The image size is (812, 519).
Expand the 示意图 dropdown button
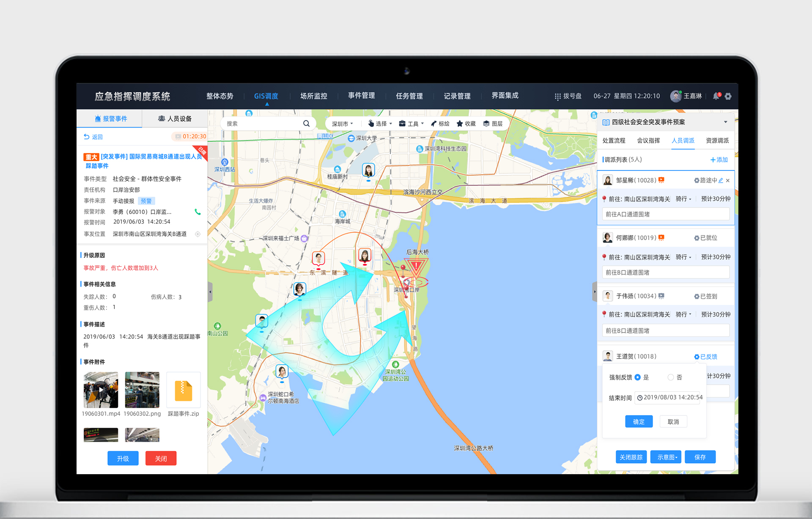[x=666, y=457]
